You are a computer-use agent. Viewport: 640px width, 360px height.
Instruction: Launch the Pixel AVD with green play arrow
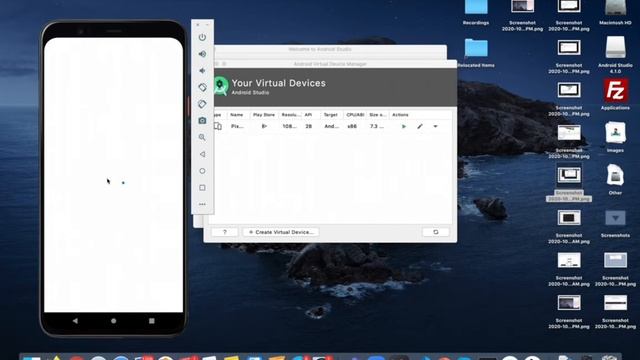point(404,127)
